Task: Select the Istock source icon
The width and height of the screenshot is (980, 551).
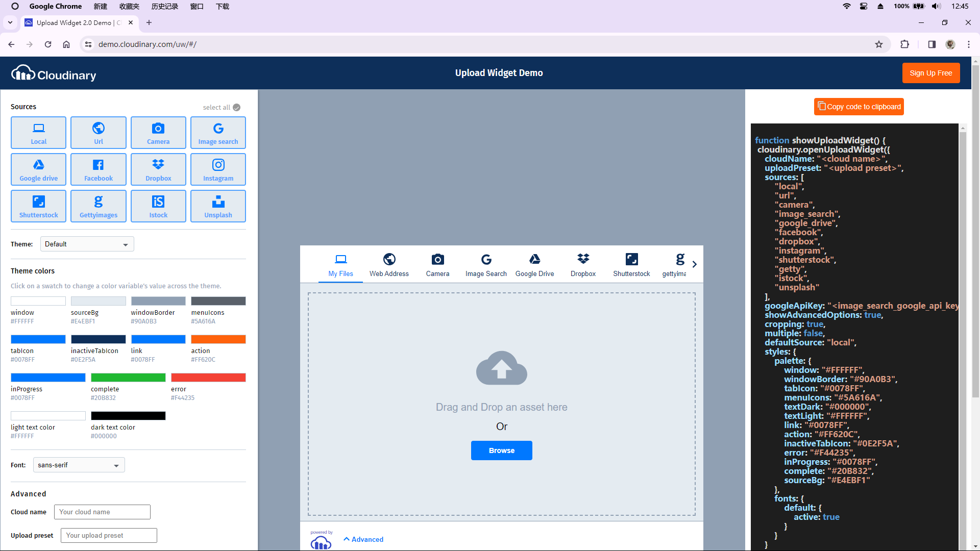Action: 158,205
